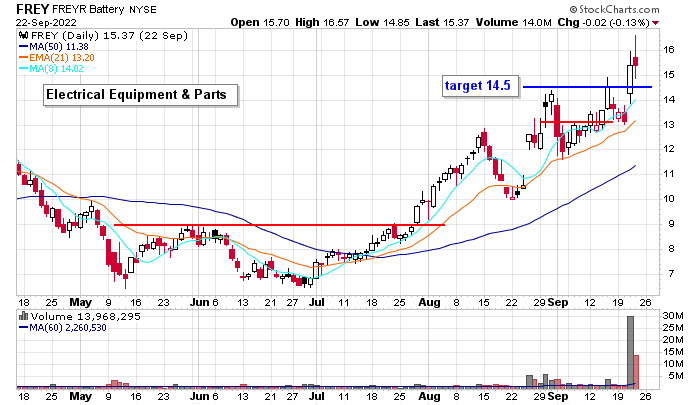Click the FREY ticker symbol title
The width and height of the screenshot is (700, 405).
point(33,9)
